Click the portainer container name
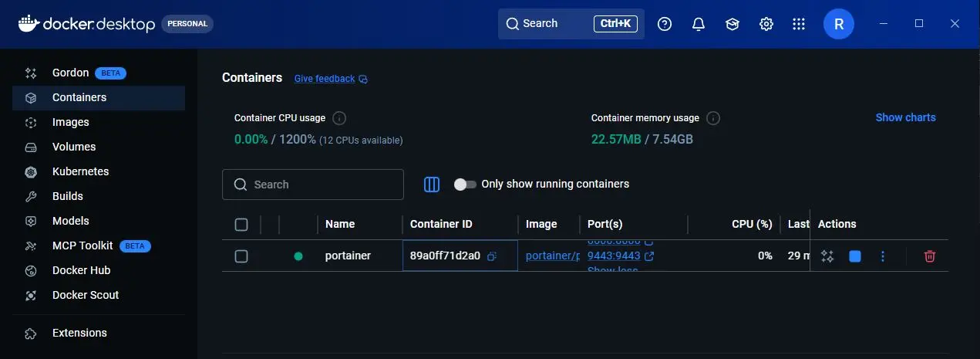This screenshot has height=359, width=980. 348,256
